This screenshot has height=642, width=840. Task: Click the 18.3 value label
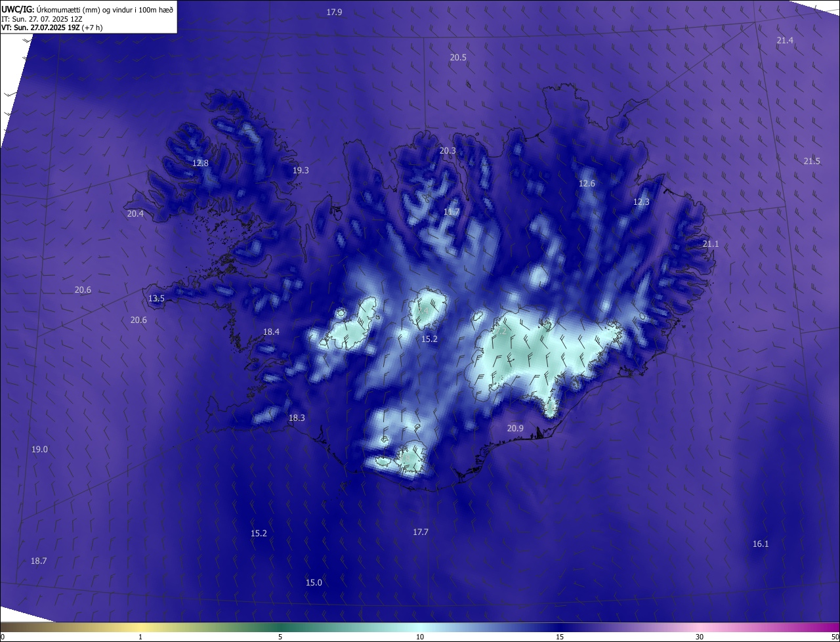coord(297,418)
